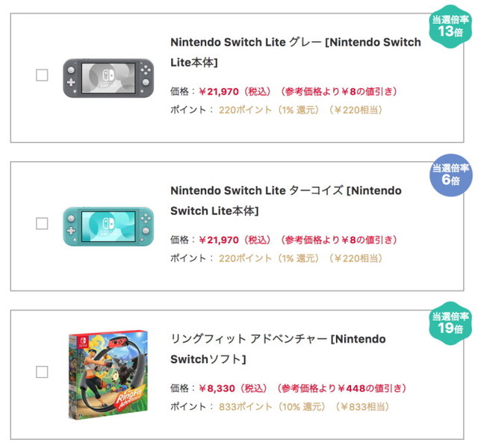Screen dimensions: 478x448
Task: Check the Nintendo Switch Lite グレー checkbox
Action: (x=42, y=75)
